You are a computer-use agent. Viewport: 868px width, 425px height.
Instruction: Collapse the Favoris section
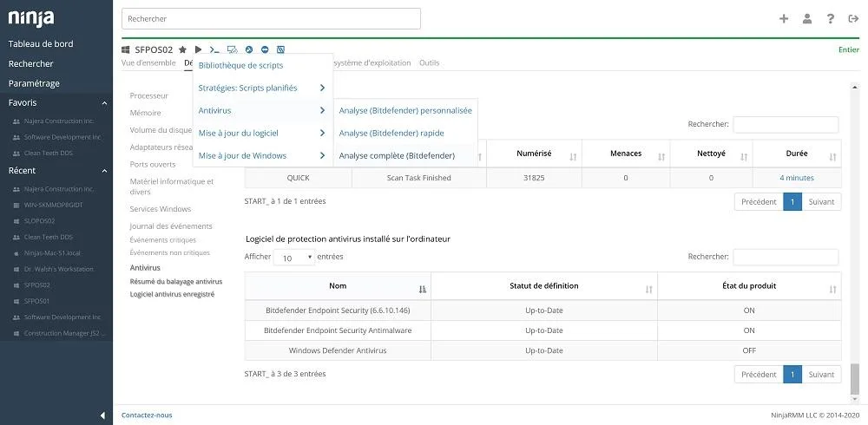[104, 103]
